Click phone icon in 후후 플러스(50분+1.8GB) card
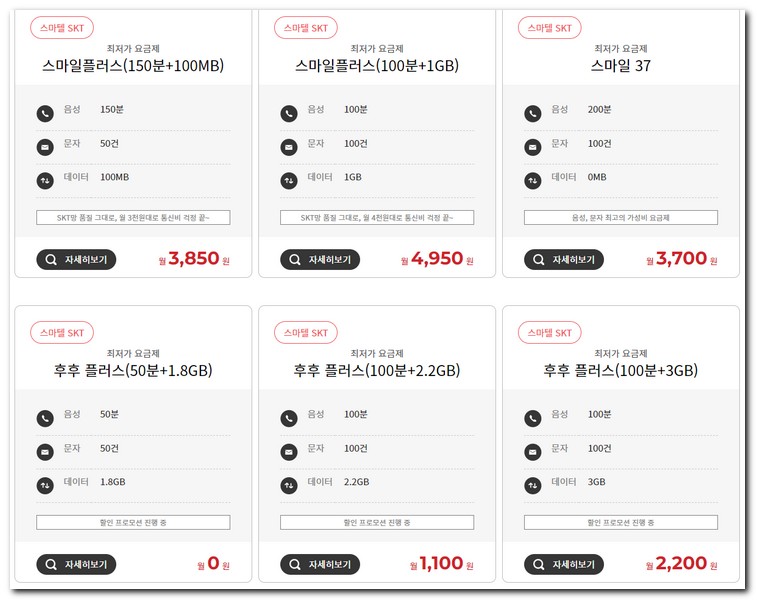The height and width of the screenshot is (600, 757). (x=45, y=418)
